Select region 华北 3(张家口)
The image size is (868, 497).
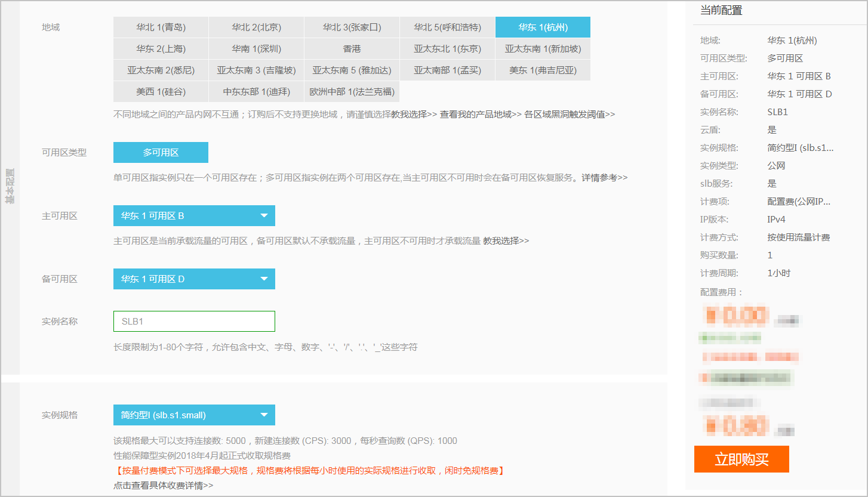pyautogui.click(x=352, y=27)
